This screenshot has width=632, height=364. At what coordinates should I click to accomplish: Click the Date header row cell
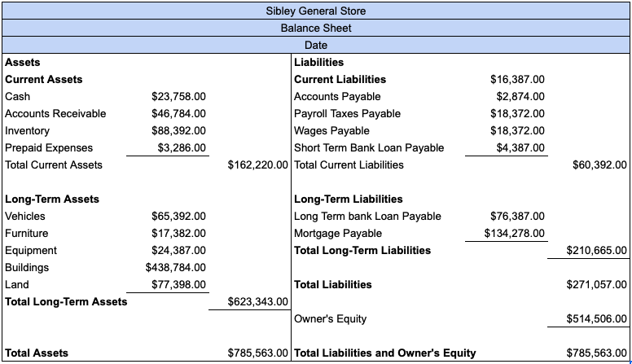tap(316, 45)
